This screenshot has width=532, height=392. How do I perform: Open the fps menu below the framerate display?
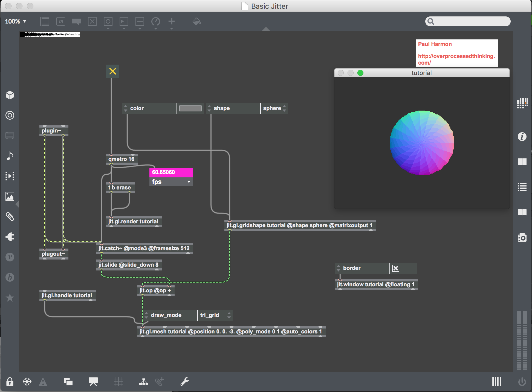coord(171,181)
